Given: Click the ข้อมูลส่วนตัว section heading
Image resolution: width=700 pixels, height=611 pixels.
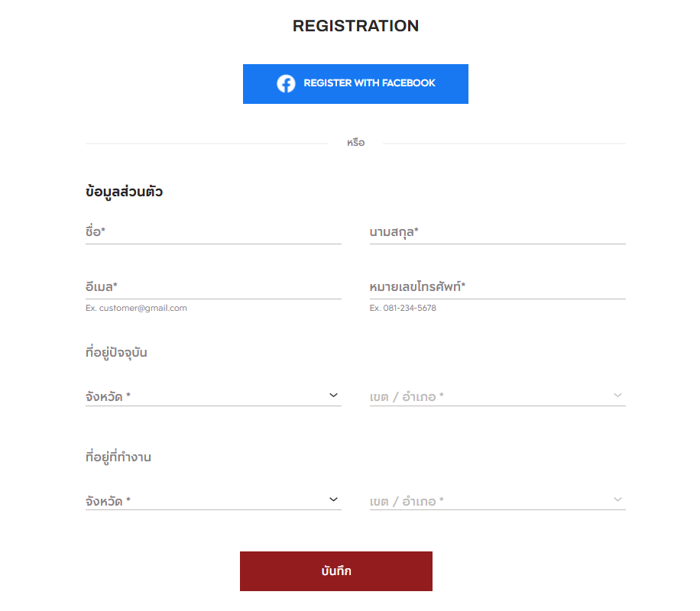Looking at the screenshot, I should [x=124, y=192].
